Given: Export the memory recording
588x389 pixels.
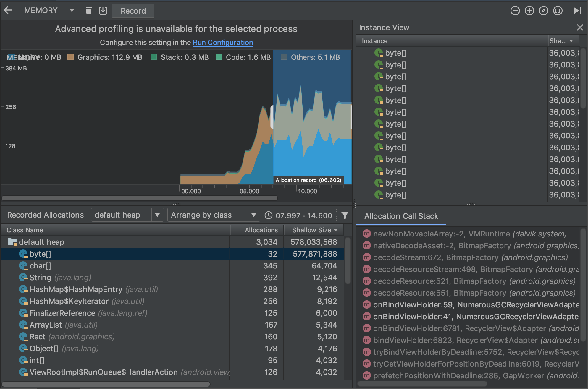Looking at the screenshot, I should [103, 10].
